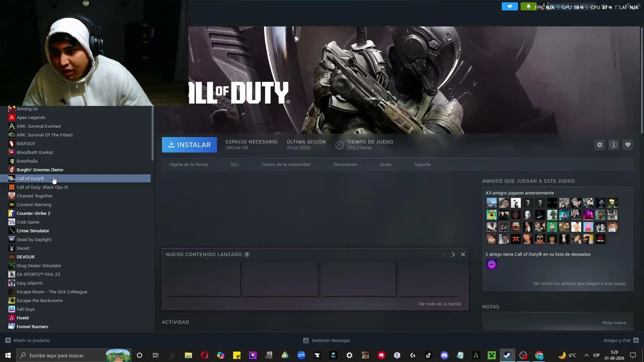Viewport: 644px width, 362px height.
Task: Click the blue Instalar button
Action: point(189,145)
